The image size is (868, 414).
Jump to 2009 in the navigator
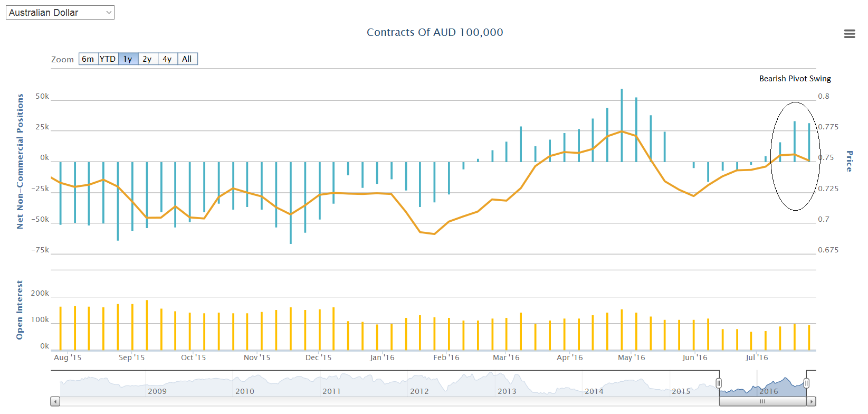(157, 391)
